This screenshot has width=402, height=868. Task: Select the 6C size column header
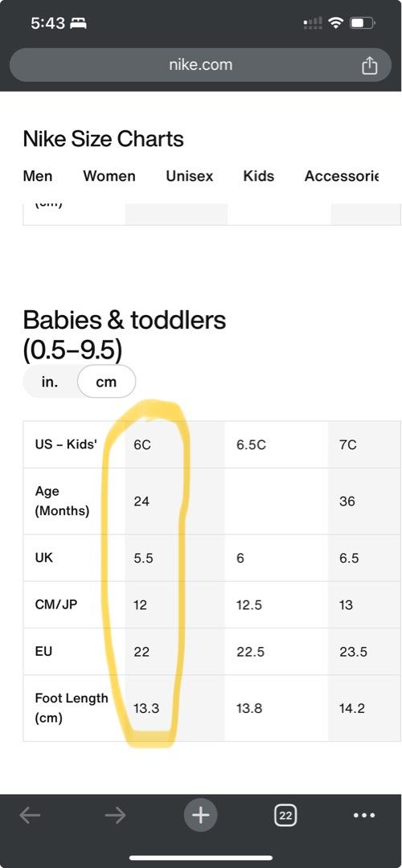[x=143, y=444]
